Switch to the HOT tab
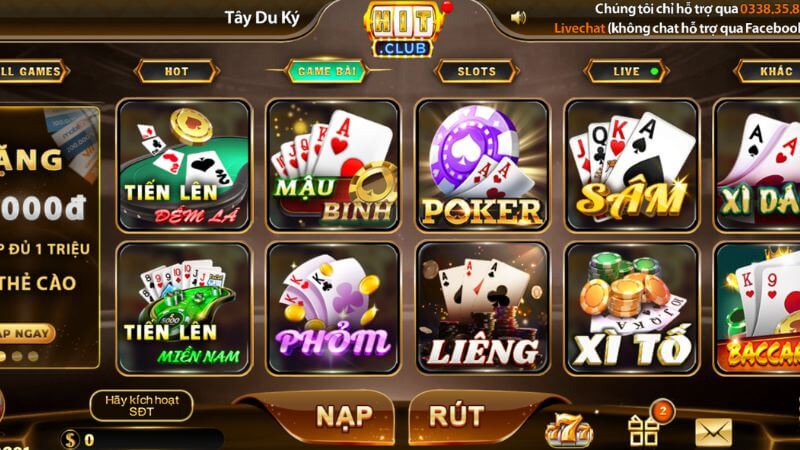This screenshot has width=800, height=450. [x=177, y=71]
